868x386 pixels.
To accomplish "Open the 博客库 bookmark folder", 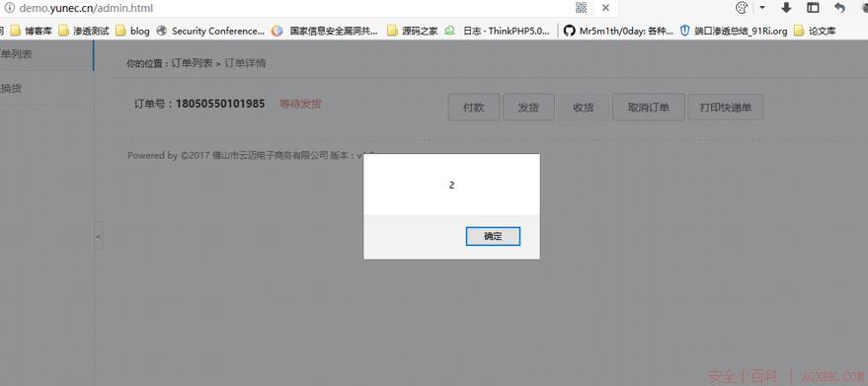I will [x=33, y=31].
